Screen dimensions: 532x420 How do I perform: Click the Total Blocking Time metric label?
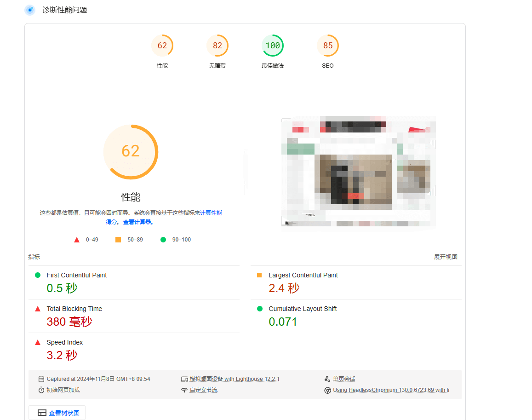coord(74,309)
